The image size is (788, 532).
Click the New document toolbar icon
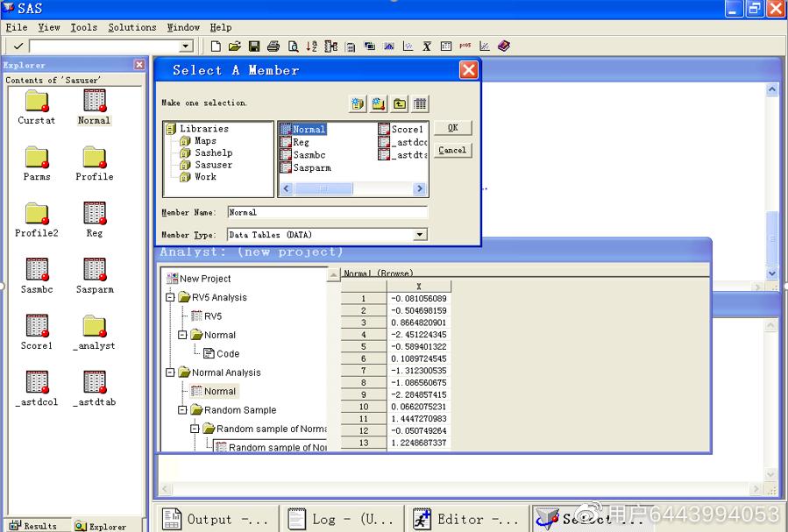click(217, 46)
